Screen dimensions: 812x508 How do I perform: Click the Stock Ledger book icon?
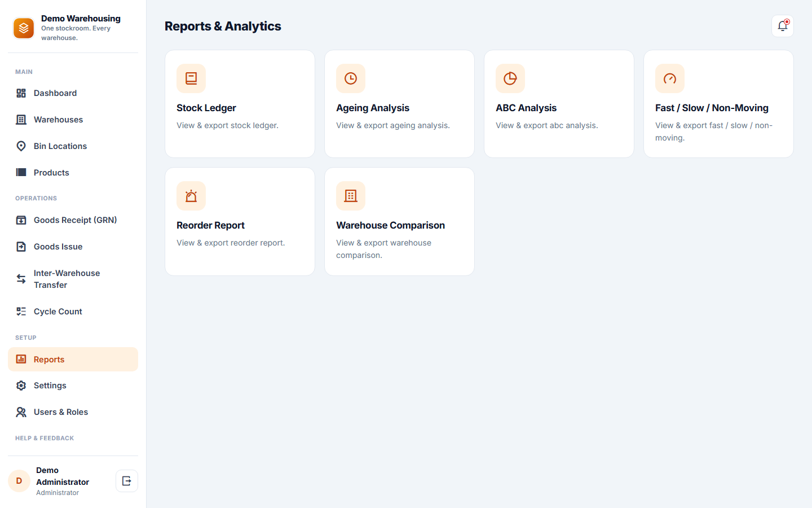click(x=191, y=78)
